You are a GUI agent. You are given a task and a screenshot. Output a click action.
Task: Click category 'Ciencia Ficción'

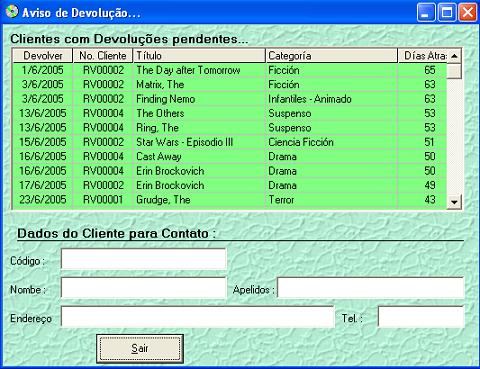301,142
